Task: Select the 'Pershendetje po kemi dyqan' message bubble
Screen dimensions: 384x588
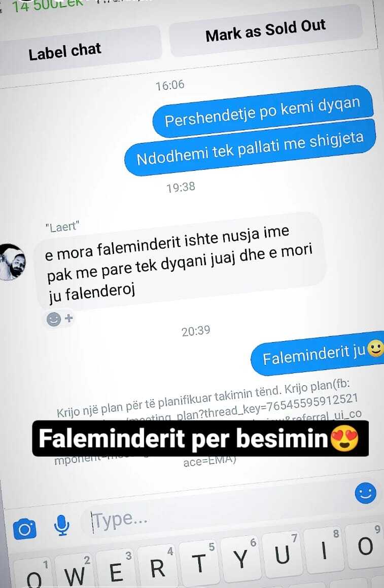Action: pyautogui.click(x=263, y=112)
